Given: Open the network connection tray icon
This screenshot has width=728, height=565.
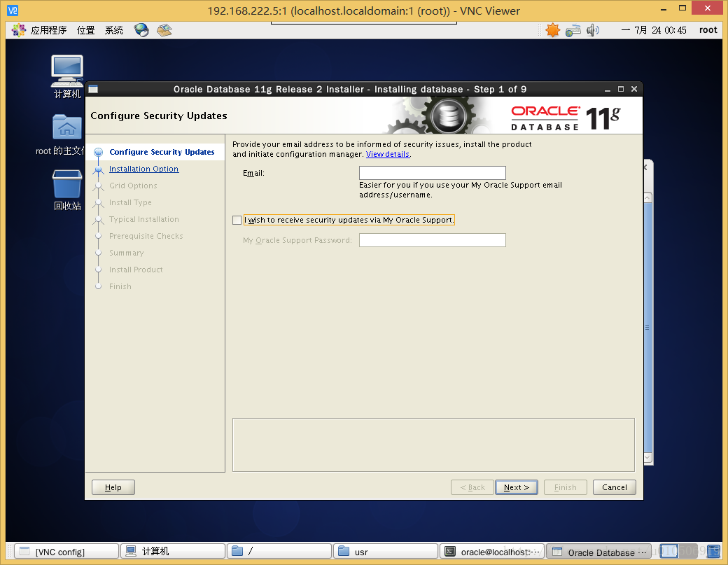Looking at the screenshot, I should coord(573,30).
